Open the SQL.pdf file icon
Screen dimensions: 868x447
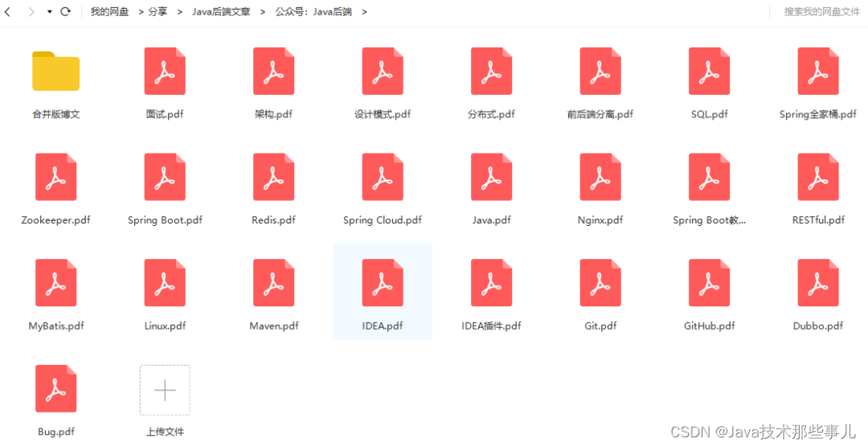709,71
